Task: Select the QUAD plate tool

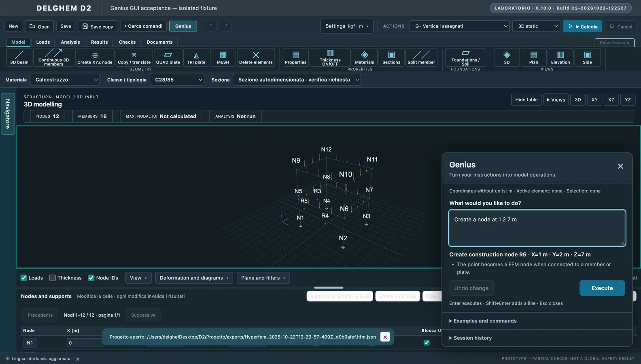Action: pos(168,57)
